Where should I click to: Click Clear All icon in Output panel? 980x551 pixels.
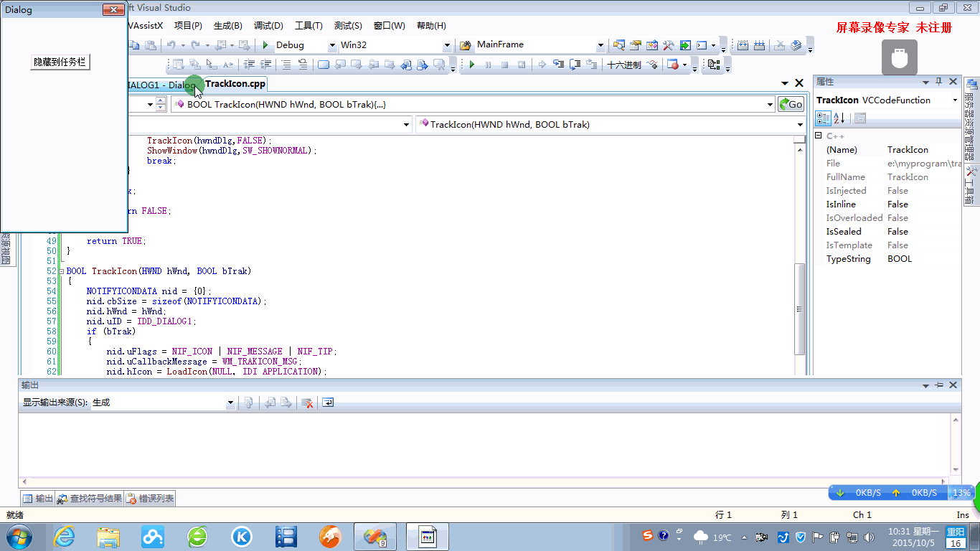[307, 403]
